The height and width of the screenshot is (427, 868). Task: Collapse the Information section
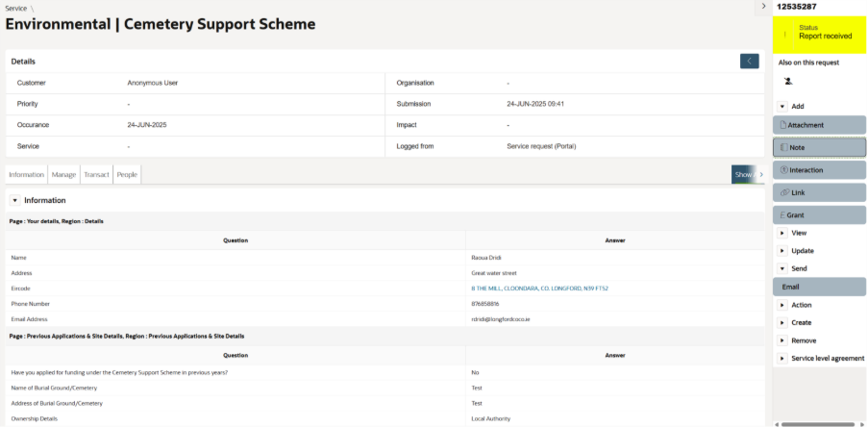[14, 200]
